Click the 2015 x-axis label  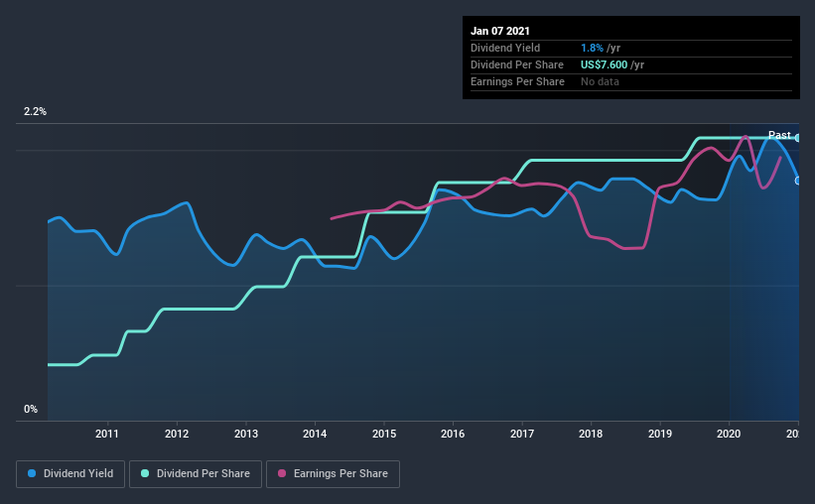click(x=384, y=434)
